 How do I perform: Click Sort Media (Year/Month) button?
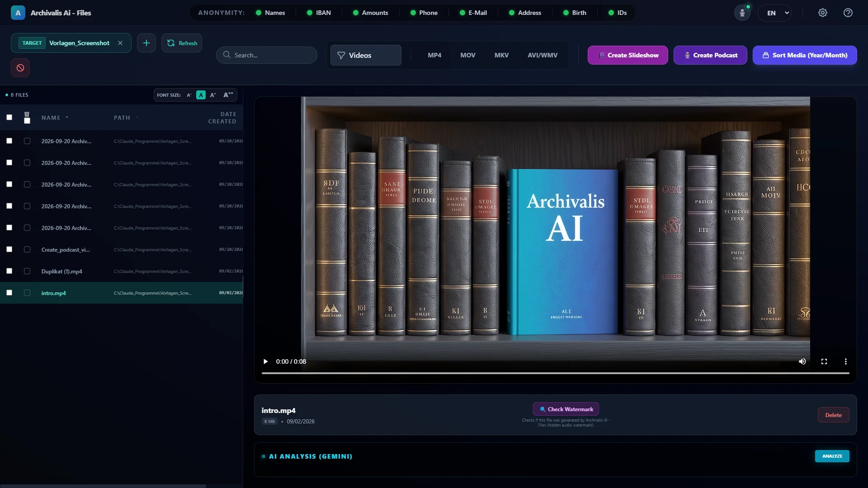[x=805, y=55]
